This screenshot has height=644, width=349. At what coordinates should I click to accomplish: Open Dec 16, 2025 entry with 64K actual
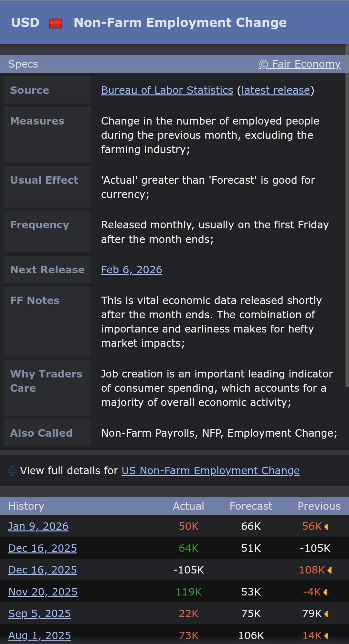(42, 548)
